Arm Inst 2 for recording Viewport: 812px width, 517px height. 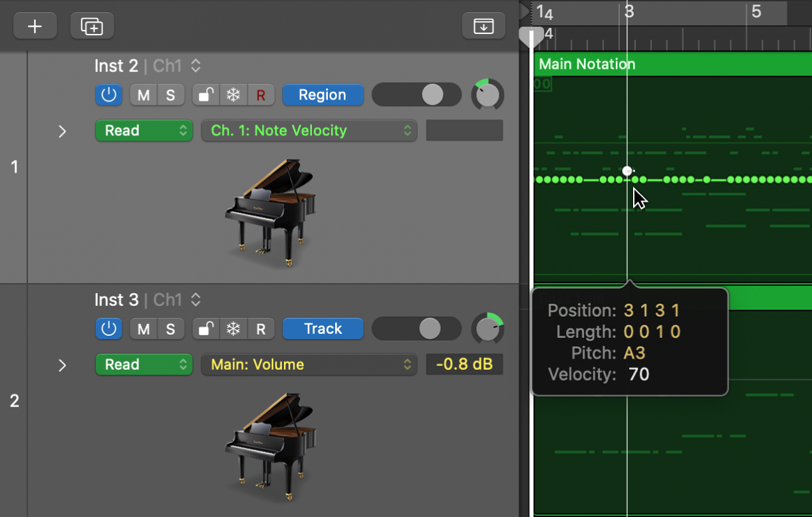point(260,94)
